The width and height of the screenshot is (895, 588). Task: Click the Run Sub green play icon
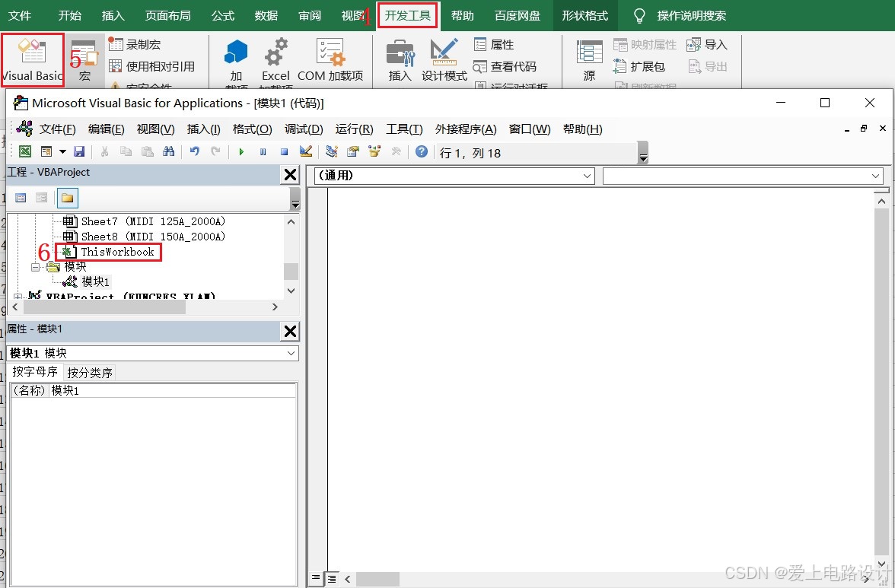click(241, 151)
